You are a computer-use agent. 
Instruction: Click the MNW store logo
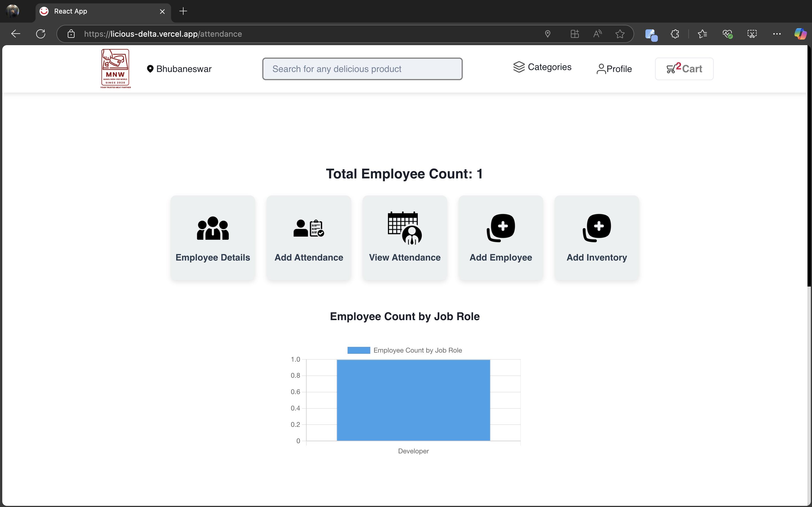point(115,69)
